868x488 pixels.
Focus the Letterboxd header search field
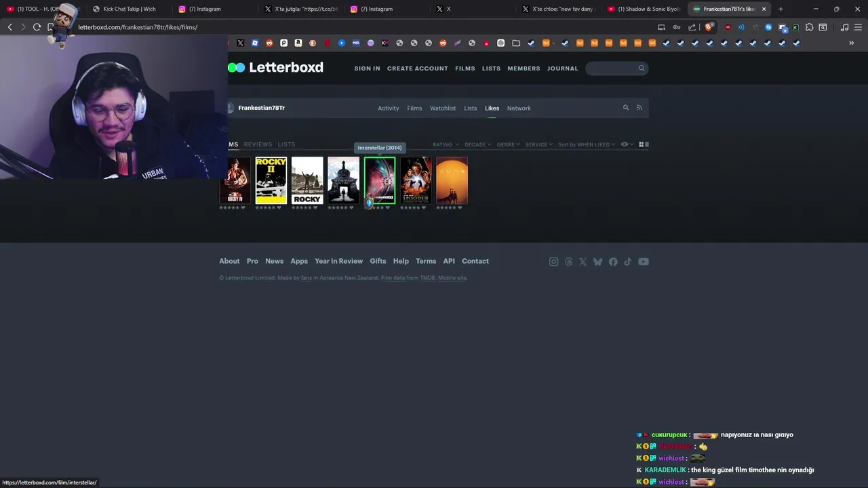click(x=616, y=68)
